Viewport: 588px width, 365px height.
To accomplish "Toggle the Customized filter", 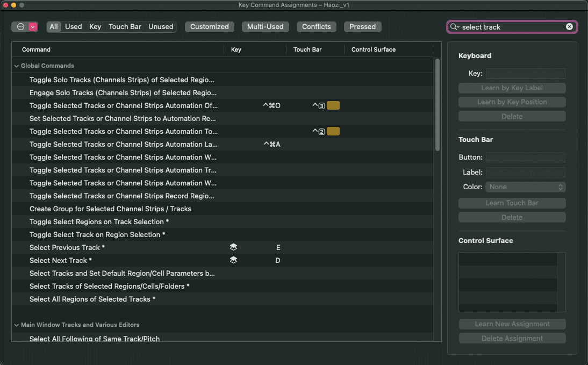I will pos(209,27).
